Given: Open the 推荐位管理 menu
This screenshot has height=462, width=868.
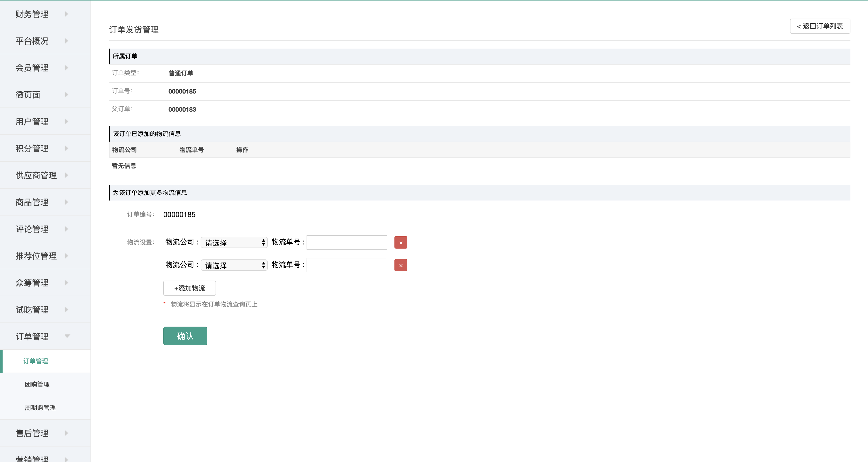Looking at the screenshot, I should click(x=45, y=256).
